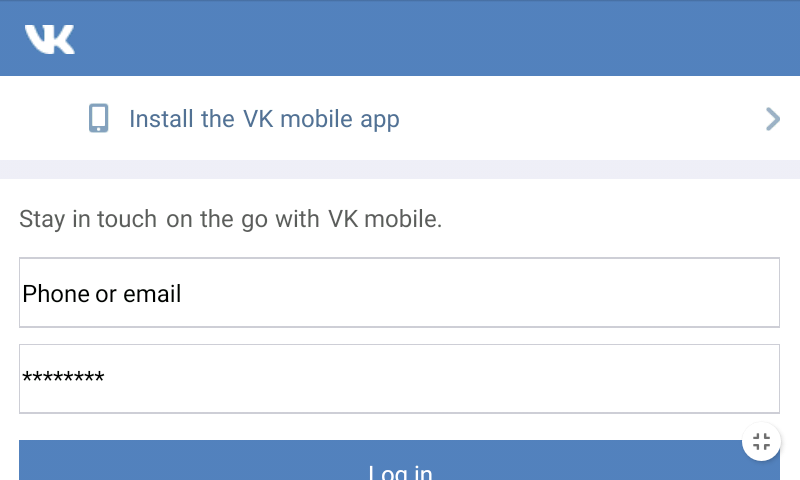Click the light gray divider band
Screen dimensions: 800x480
point(400,169)
